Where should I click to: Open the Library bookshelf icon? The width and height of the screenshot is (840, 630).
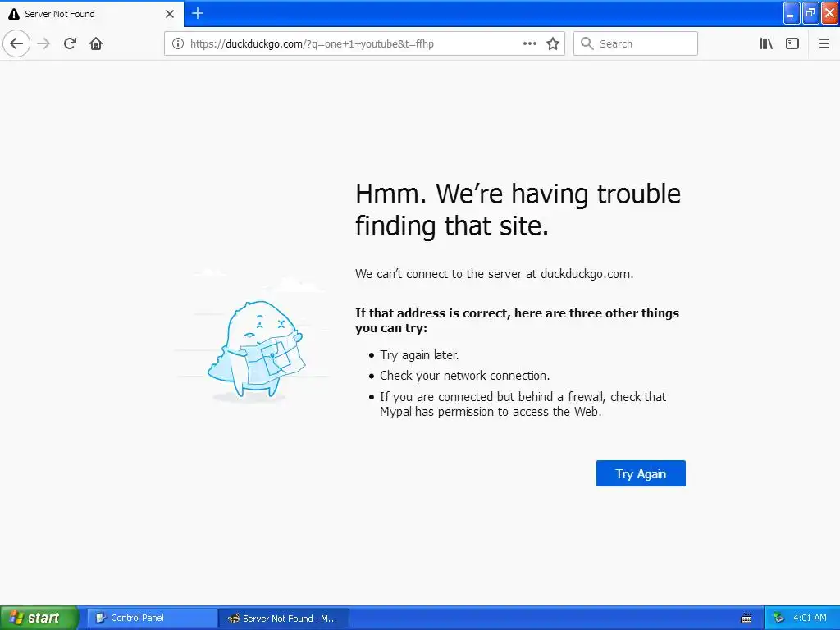766,43
